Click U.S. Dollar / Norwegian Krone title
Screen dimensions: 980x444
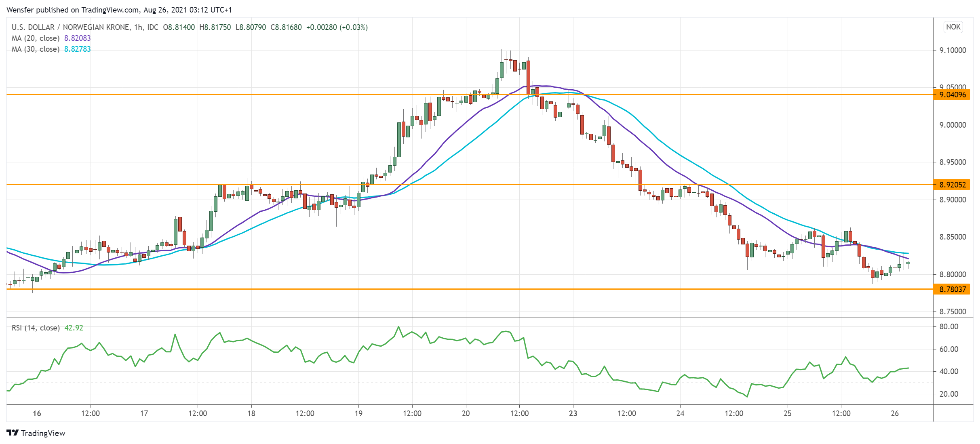pos(71,27)
